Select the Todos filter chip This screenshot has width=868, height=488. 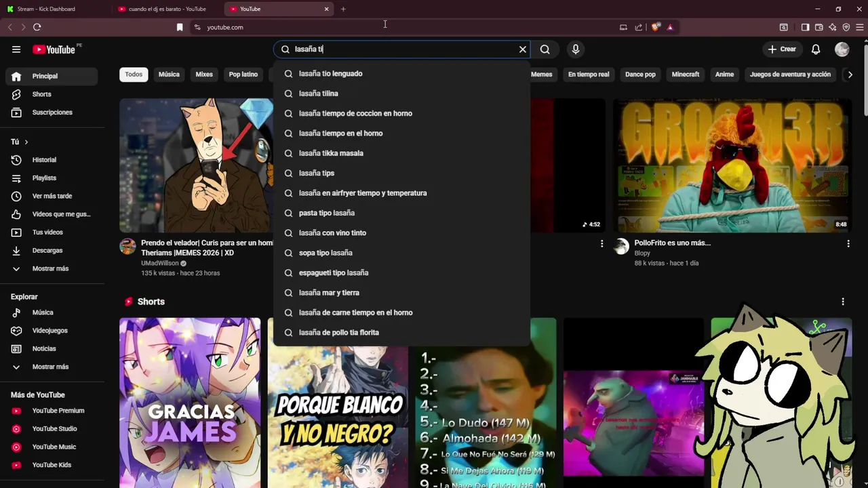click(134, 75)
